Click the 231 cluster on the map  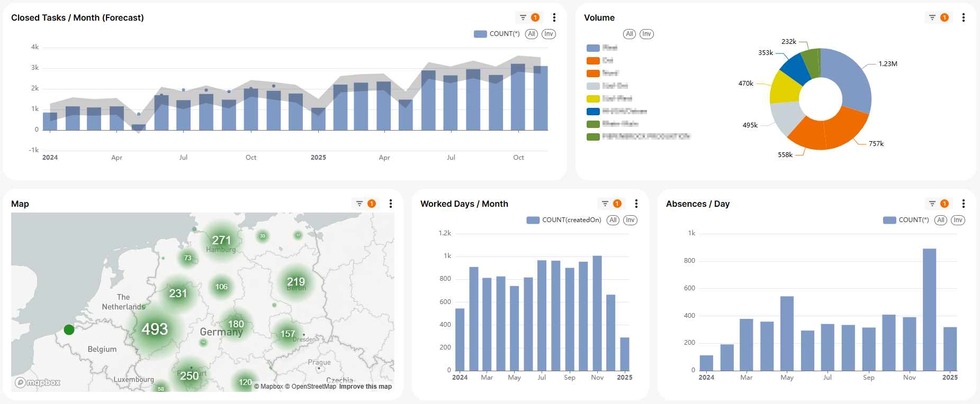tap(178, 293)
